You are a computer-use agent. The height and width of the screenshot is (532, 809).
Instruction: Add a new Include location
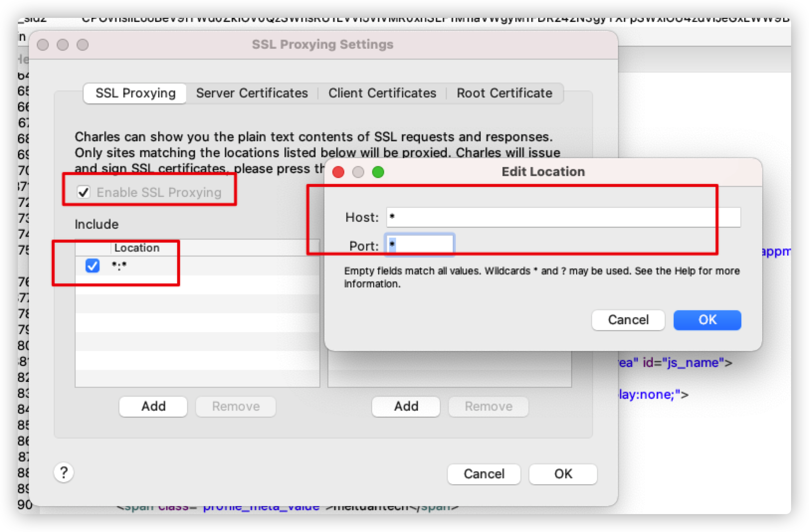pyautogui.click(x=153, y=406)
